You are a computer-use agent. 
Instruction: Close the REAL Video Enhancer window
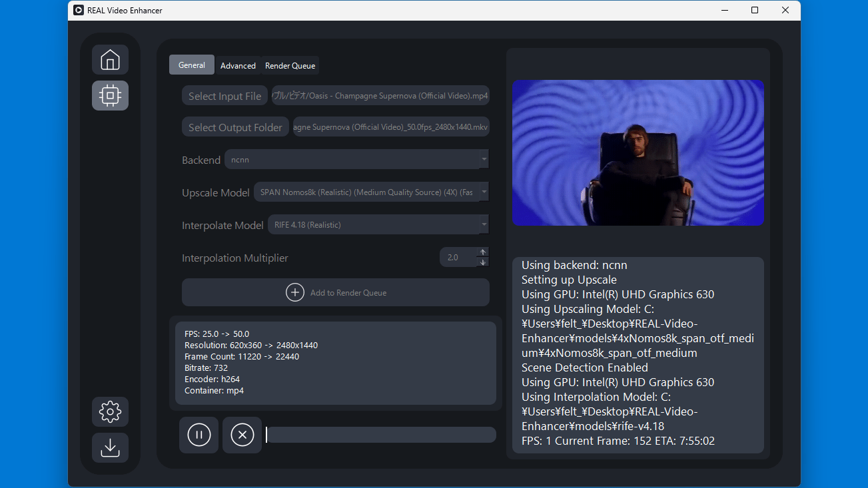785,10
